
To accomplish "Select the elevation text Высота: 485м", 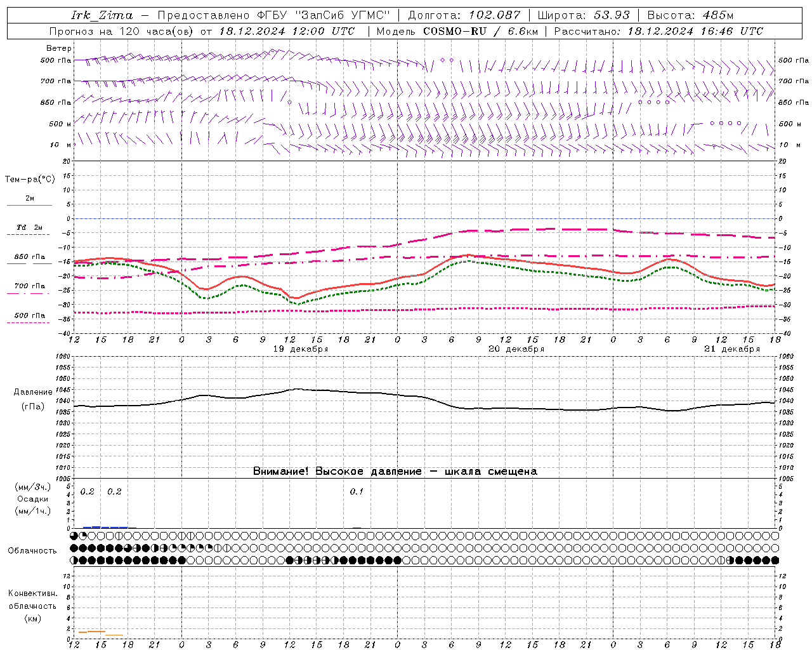I will tap(690, 15).
